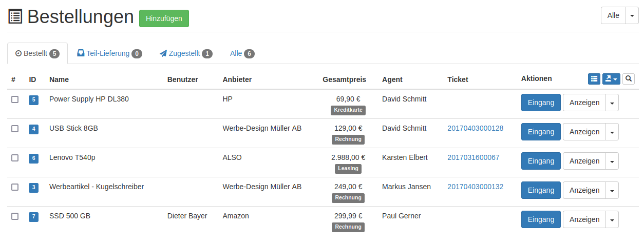This screenshot has width=644, height=244.
Task: Expand the export dropdown in table header
Action: pyautogui.click(x=611, y=79)
